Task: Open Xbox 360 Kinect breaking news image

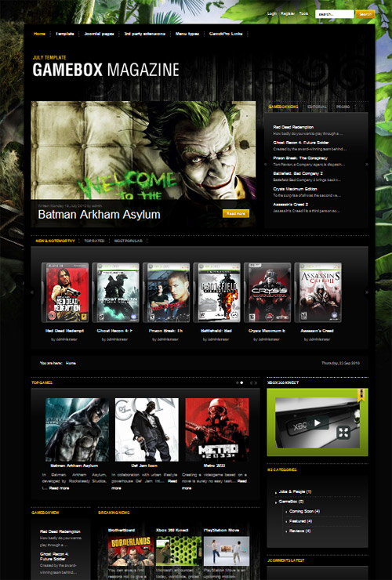Action: 179,551
